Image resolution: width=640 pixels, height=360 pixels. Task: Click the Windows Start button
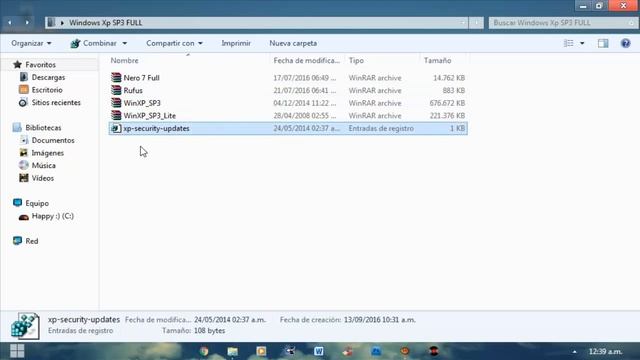(17, 351)
